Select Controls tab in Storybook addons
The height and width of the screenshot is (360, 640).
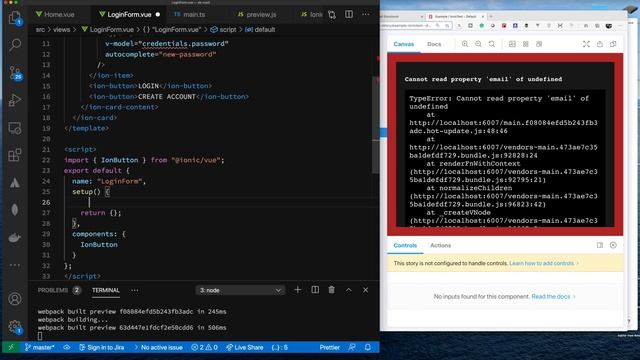(x=405, y=245)
